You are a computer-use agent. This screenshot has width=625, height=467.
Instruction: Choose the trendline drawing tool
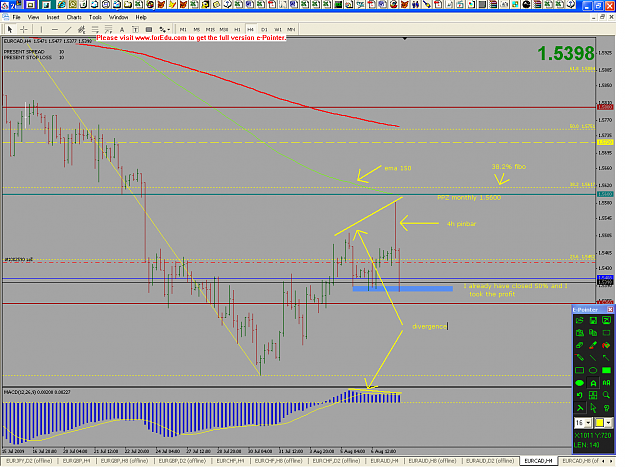(x=68, y=29)
